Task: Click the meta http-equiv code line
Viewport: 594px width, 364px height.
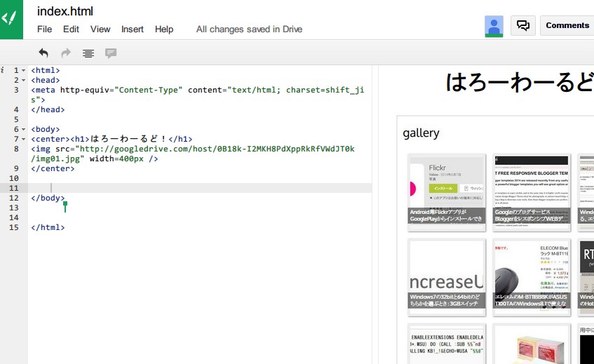Action: click(x=197, y=95)
